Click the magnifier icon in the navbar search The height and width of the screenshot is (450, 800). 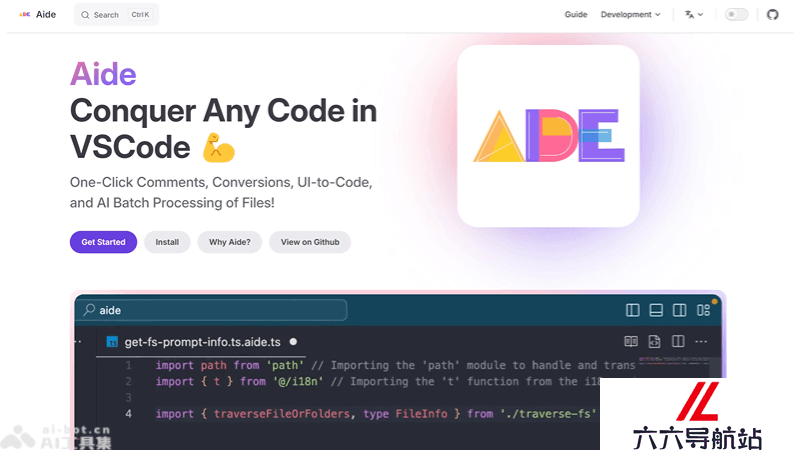pos(85,15)
